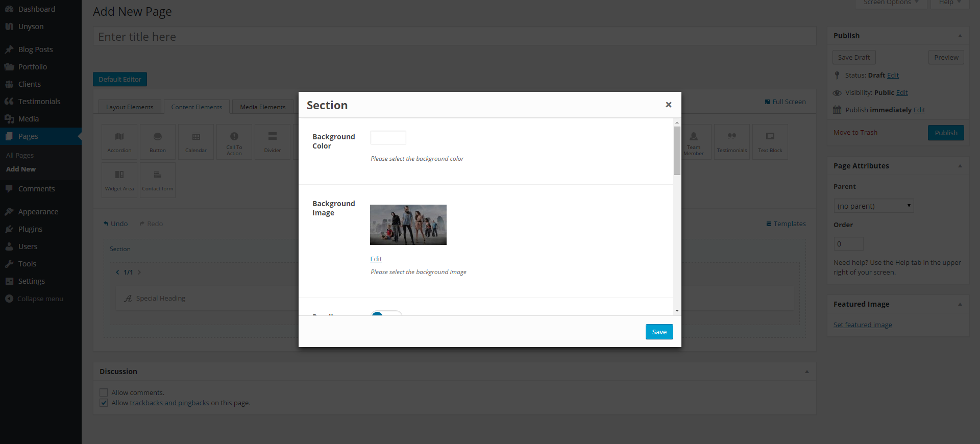This screenshot has width=980, height=444.
Task: Collapse the Page Attributes panel
Action: (960, 166)
